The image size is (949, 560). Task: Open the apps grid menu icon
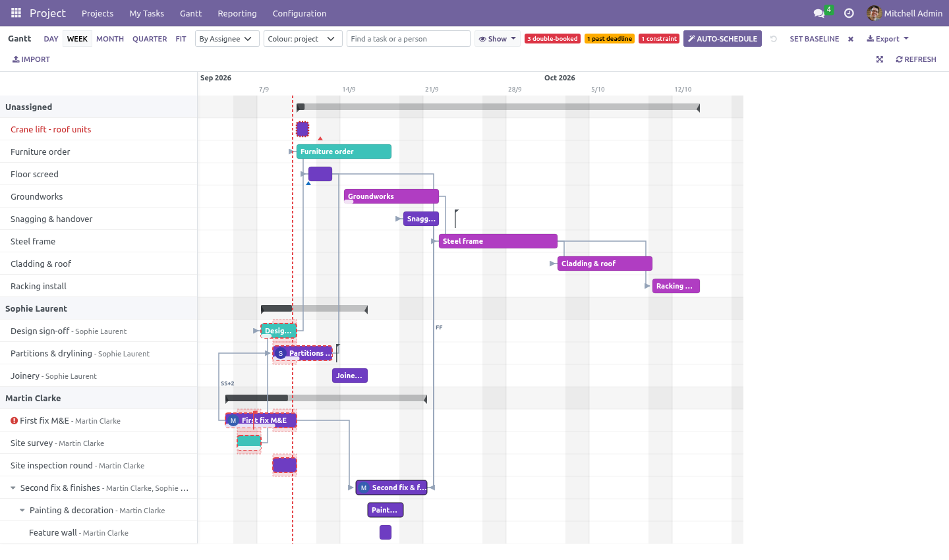pyautogui.click(x=16, y=13)
